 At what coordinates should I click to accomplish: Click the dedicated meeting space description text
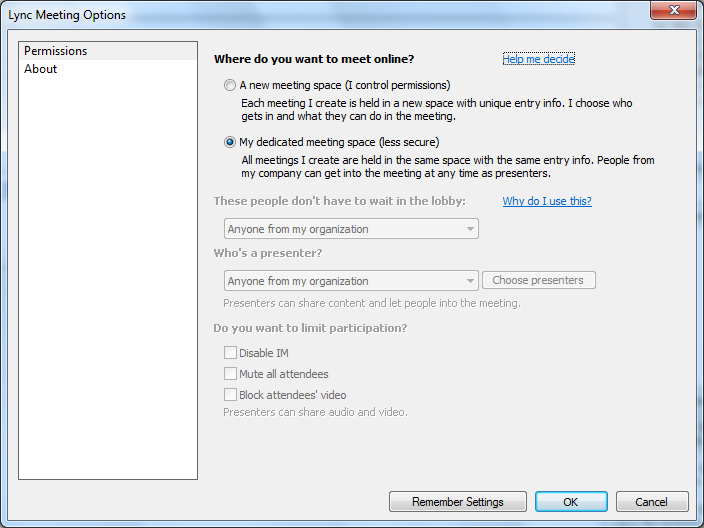click(x=448, y=166)
